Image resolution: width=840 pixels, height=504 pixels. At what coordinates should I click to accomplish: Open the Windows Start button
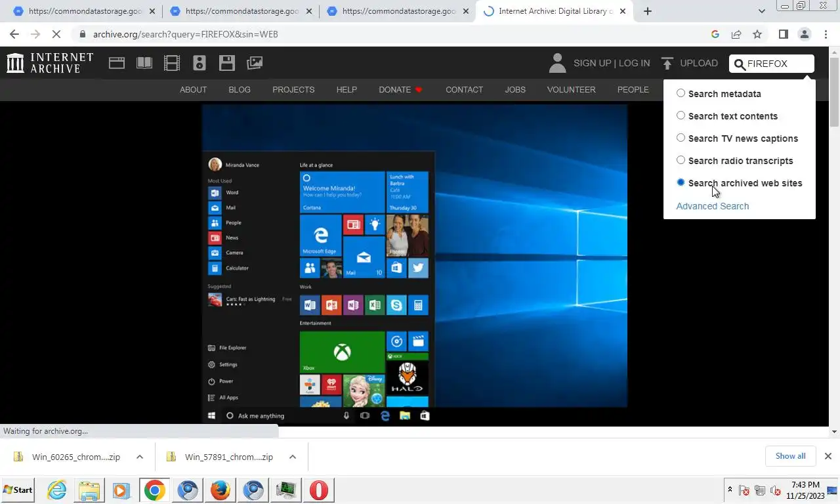(x=18, y=490)
